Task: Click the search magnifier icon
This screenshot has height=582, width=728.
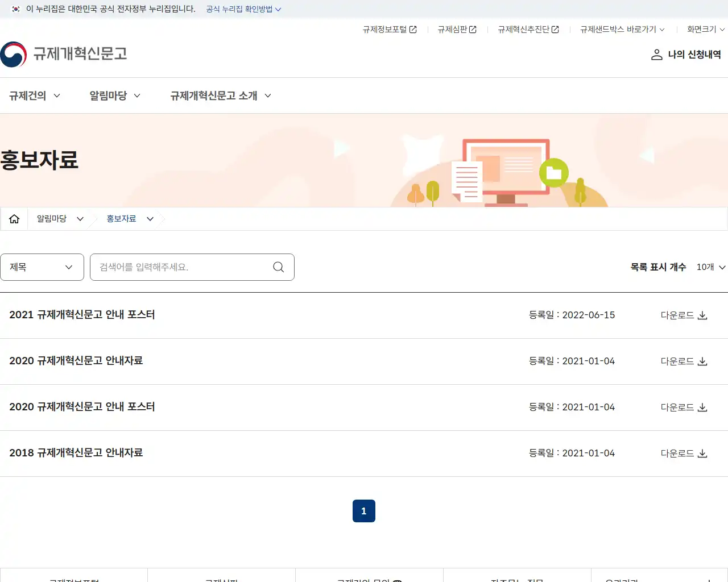Action: (278, 267)
